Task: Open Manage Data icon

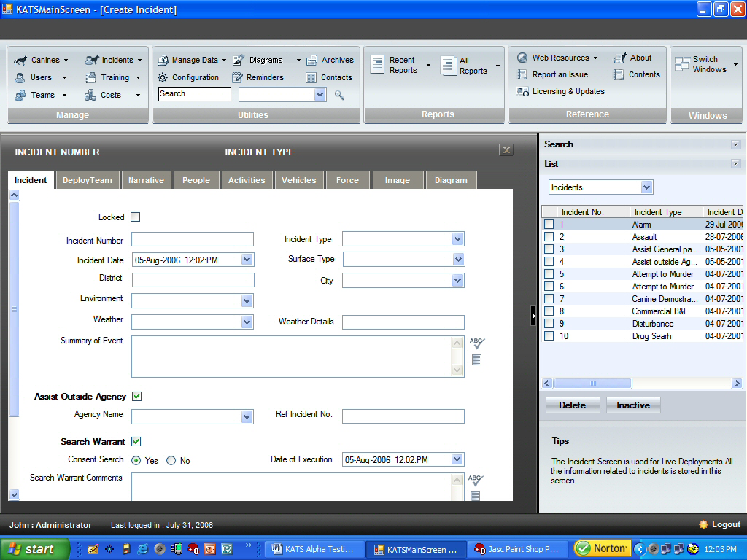Action: pos(163,60)
